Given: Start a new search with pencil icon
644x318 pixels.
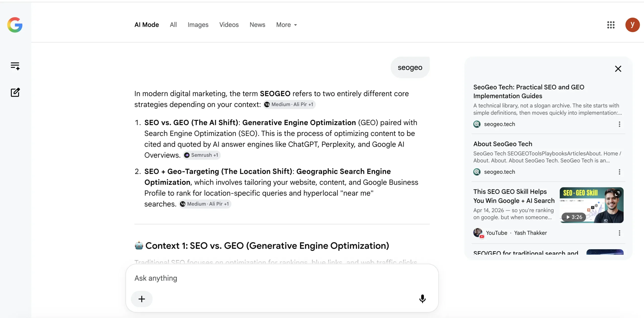Looking at the screenshot, I should point(15,92).
